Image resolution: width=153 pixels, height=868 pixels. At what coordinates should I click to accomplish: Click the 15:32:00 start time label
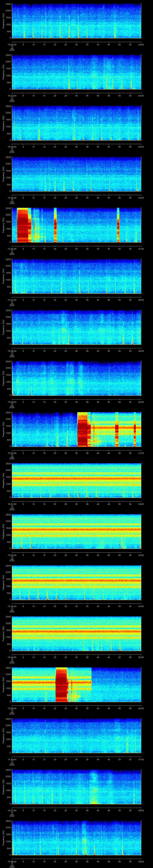(12, 555)
